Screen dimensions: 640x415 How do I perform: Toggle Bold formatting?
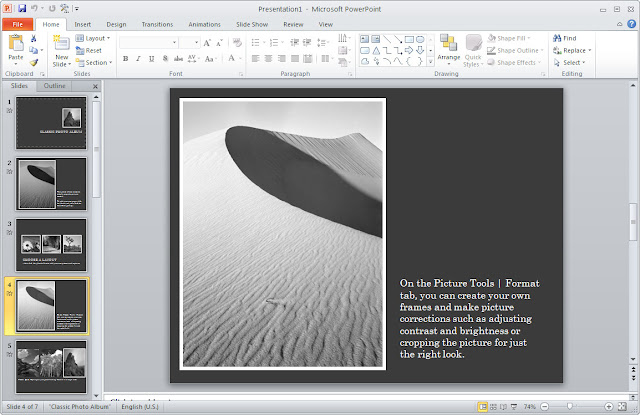click(126, 59)
